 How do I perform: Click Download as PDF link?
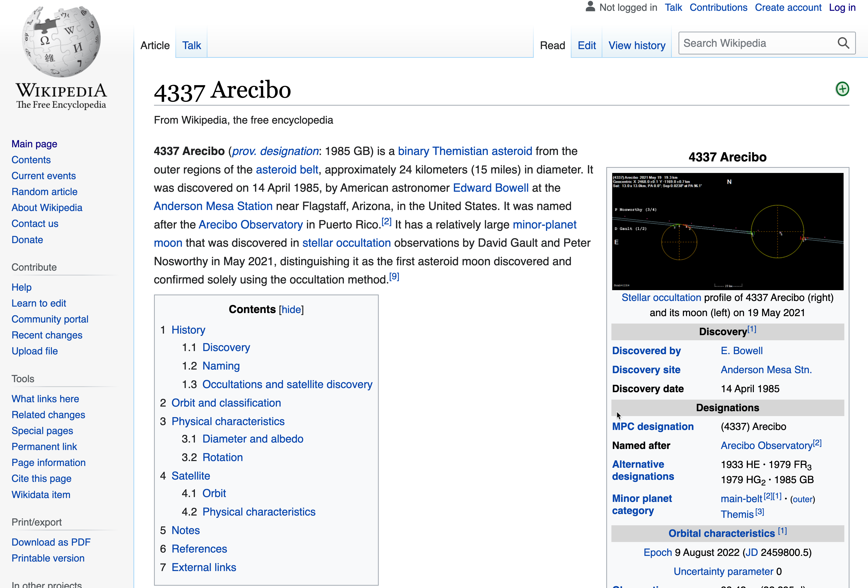click(51, 542)
